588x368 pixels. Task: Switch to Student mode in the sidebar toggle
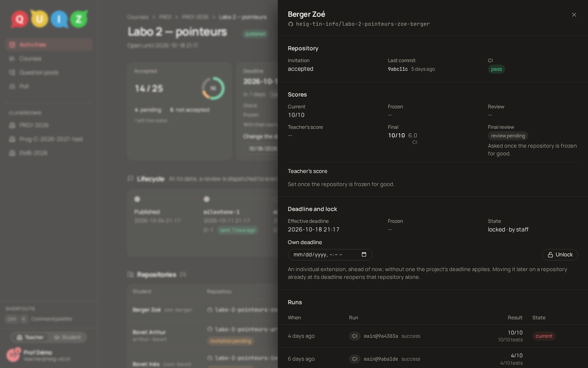tap(67, 337)
